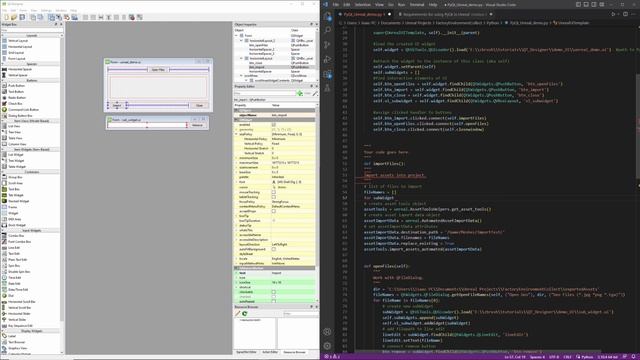Click the Import button in the form preview
This screenshot has height=360, width=640.
pyautogui.click(x=117, y=105)
